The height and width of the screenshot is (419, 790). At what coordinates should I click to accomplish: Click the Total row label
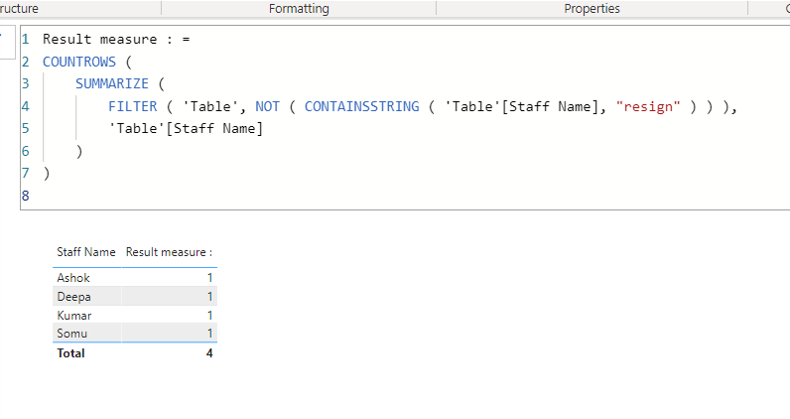tap(71, 353)
